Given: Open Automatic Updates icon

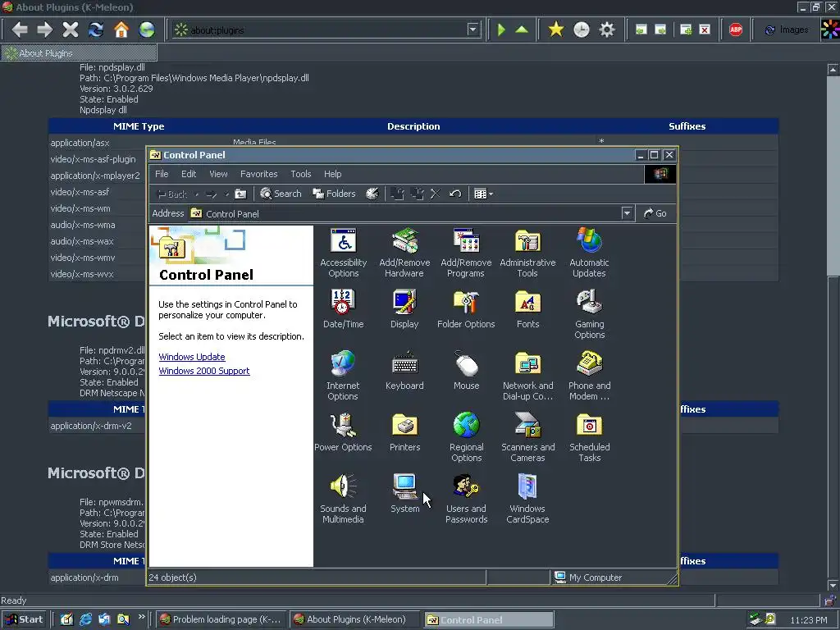Looking at the screenshot, I should click(x=589, y=253).
